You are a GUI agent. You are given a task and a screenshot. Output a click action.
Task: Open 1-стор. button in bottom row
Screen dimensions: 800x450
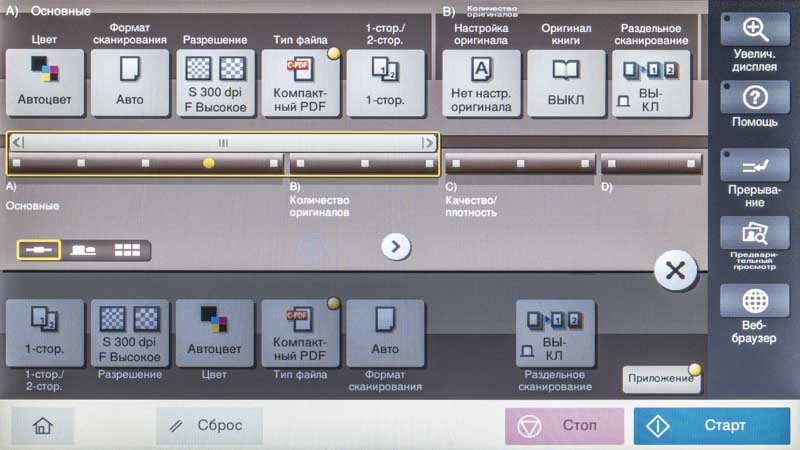pyautogui.click(x=45, y=333)
